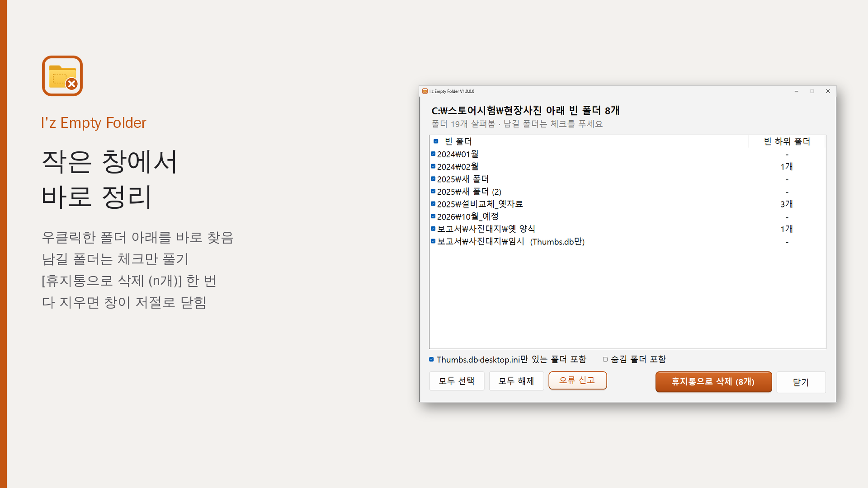Open the 오류 신고 report button
Screen dimensions: 868x488
tap(577, 380)
